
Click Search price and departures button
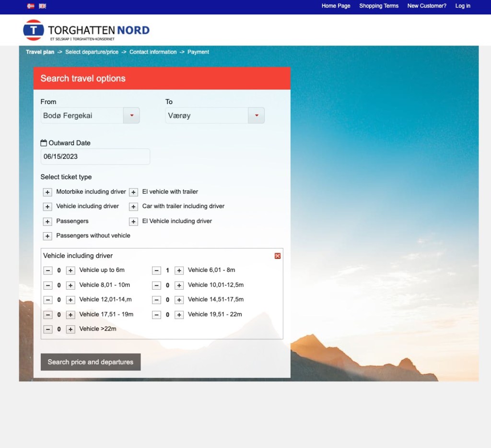(91, 362)
